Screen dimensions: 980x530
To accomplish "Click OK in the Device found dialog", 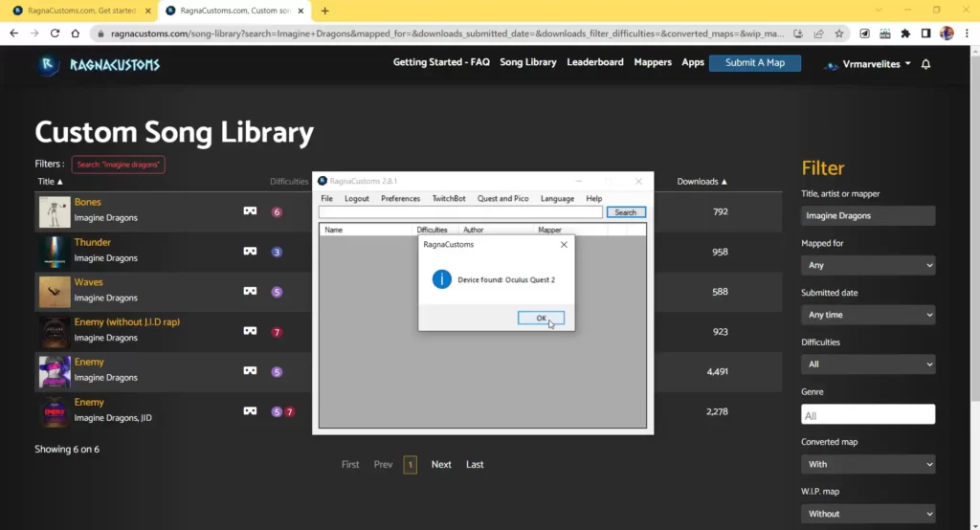I will pos(541,318).
